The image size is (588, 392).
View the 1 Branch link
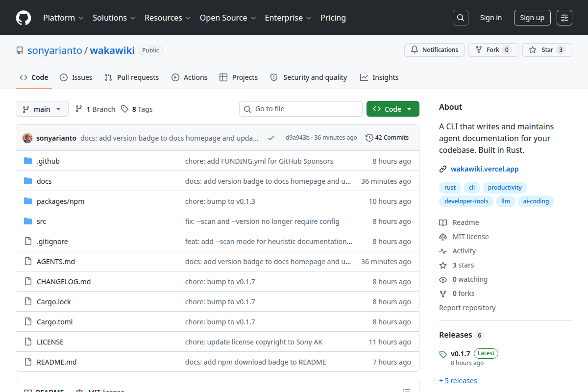click(95, 109)
